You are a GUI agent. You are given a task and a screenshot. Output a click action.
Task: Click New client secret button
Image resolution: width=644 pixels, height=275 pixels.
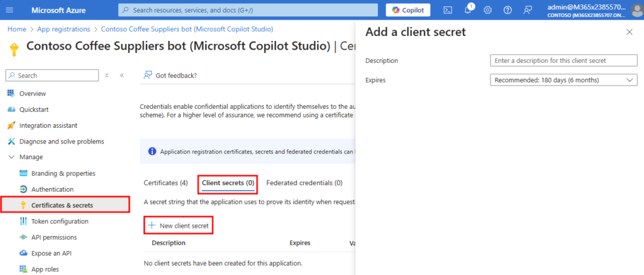tap(178, 225)
